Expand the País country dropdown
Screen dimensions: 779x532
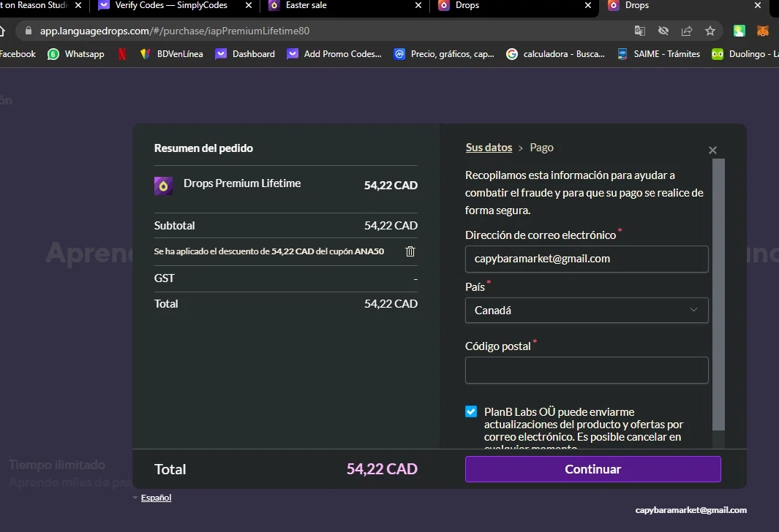click(x=587, y=310)
